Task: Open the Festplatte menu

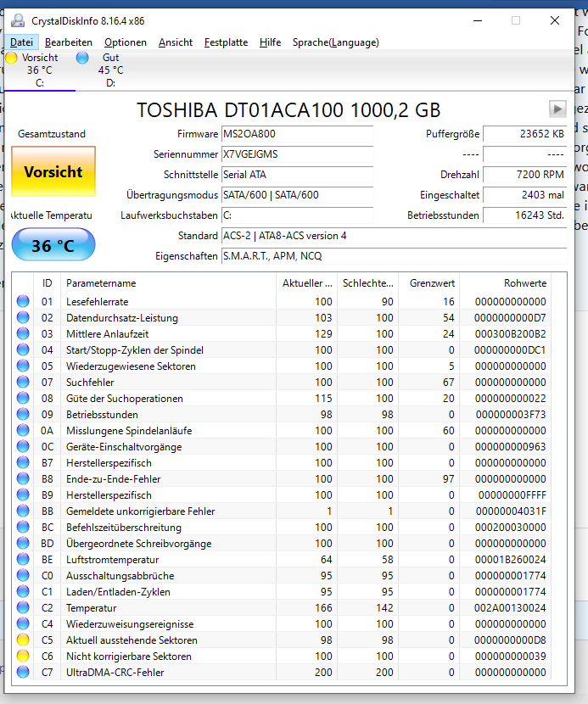Action: click(226, 42)
